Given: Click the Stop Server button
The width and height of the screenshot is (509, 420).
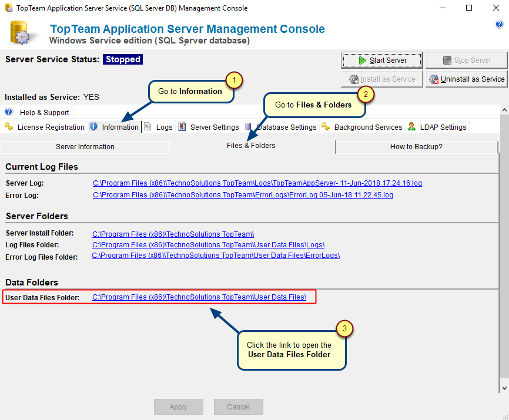Looking at the screenshot, I should coord(467,61).
